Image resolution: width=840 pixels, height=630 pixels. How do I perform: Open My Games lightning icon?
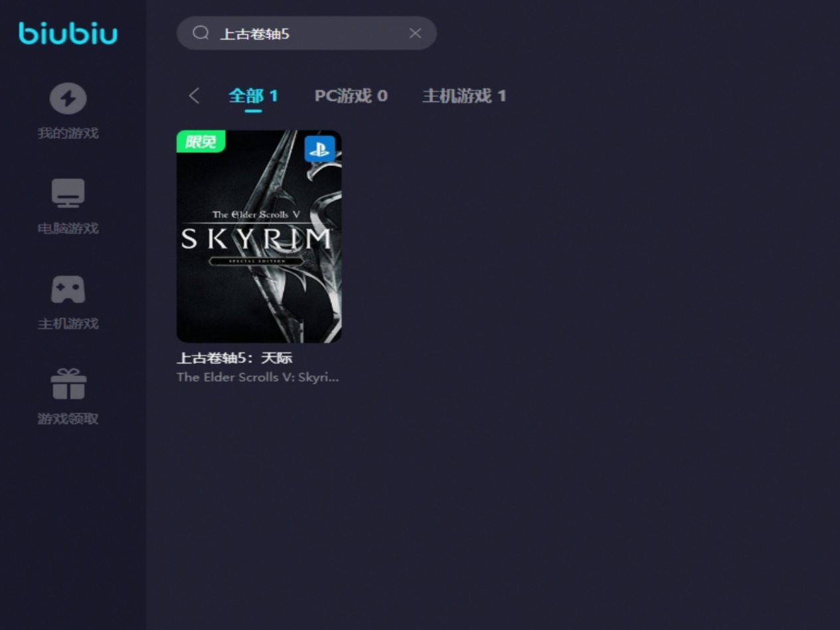(68, 99)
